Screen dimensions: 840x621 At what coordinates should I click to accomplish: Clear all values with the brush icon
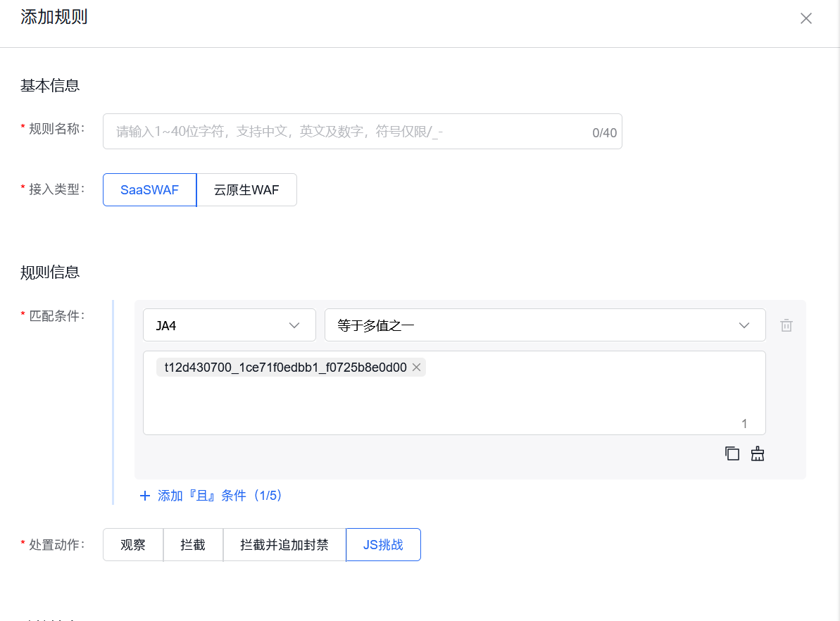pos(757,453)
